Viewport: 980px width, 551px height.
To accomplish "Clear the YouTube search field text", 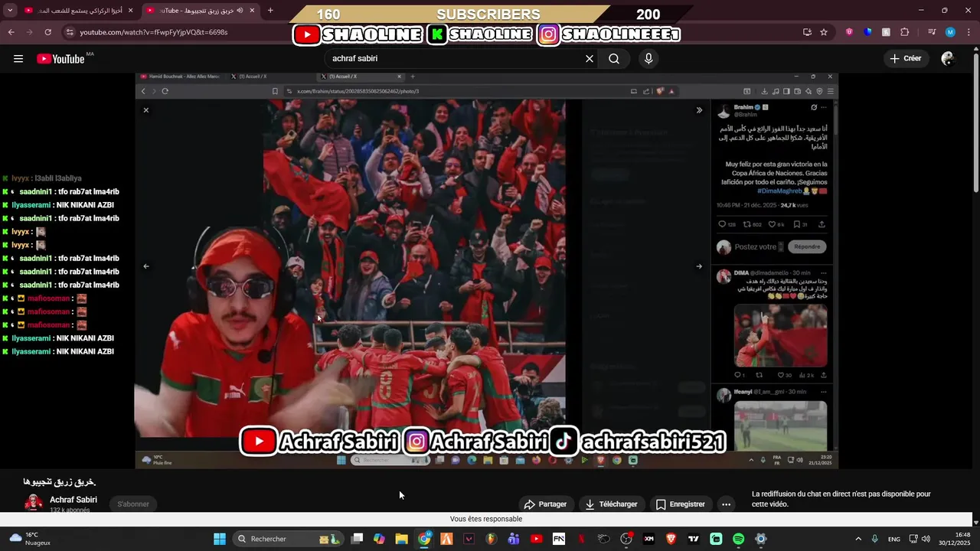I will pos(590,59).
